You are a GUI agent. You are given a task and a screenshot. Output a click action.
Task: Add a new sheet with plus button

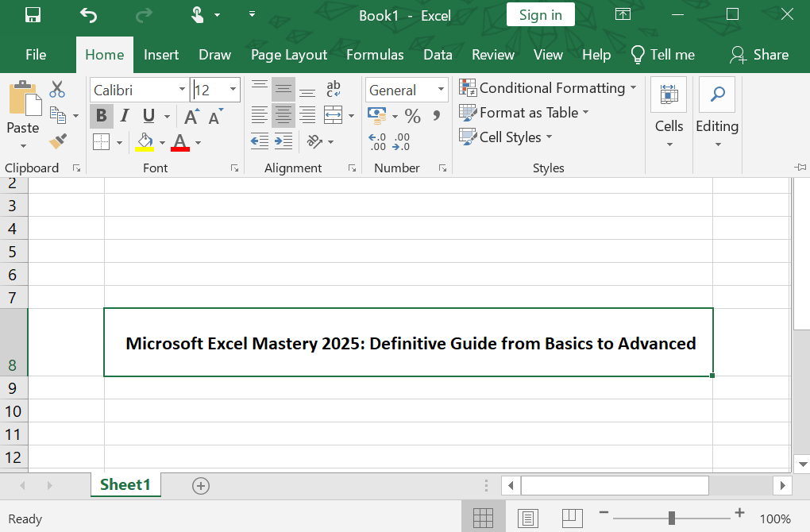point(200,485)
